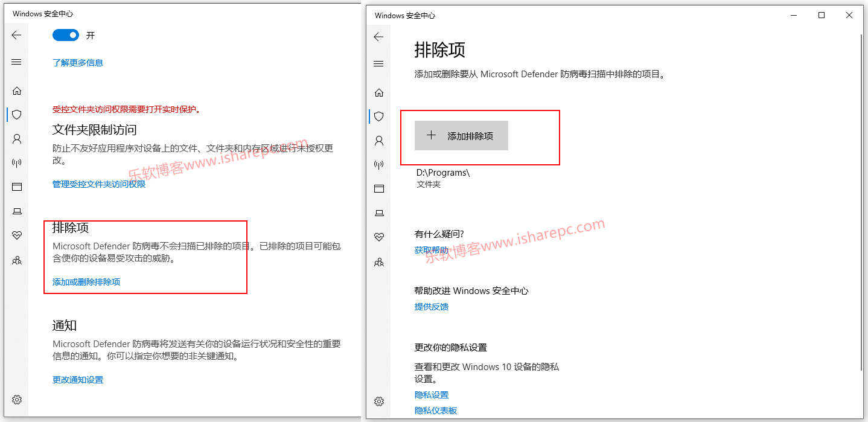Open 提供反馈 link
The image size is (868, 422).
point(432,307)
